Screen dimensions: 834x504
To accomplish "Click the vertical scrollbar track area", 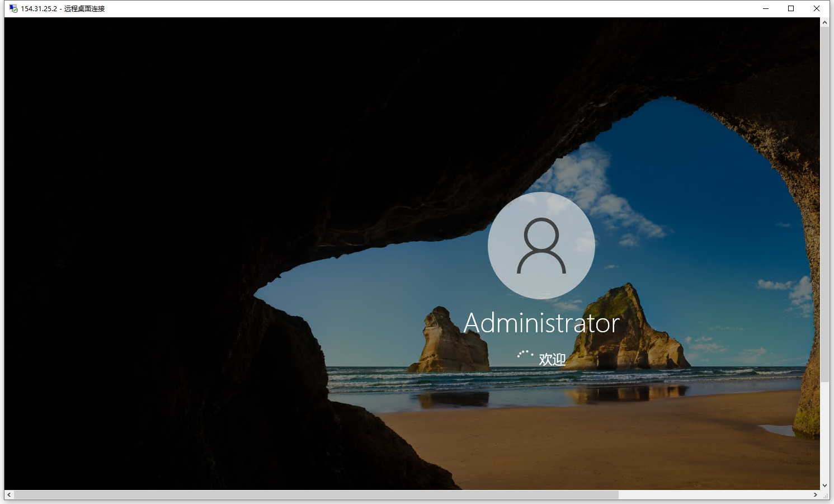I will point(824,425).
